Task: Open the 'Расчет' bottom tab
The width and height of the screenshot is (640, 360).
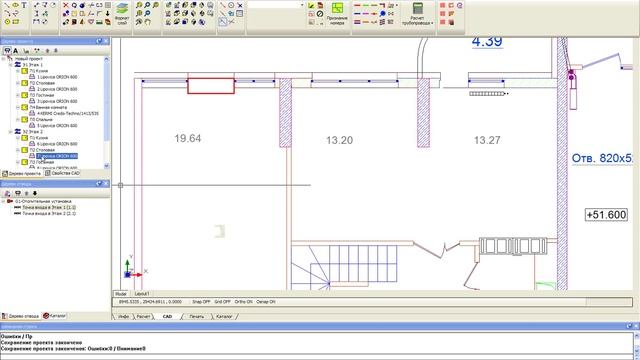Action: pyautogui.click(x=143, y=316)
